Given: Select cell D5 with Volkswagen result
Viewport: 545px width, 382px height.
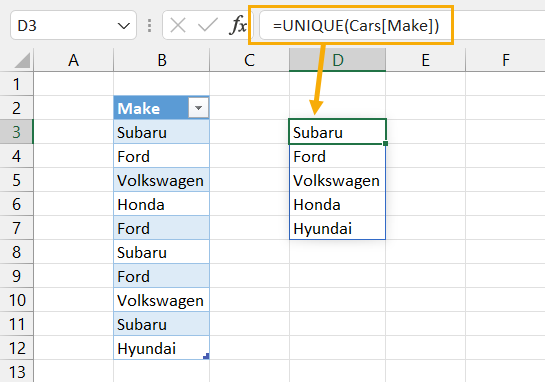Looking at the screenshot, I should [337, 180].
